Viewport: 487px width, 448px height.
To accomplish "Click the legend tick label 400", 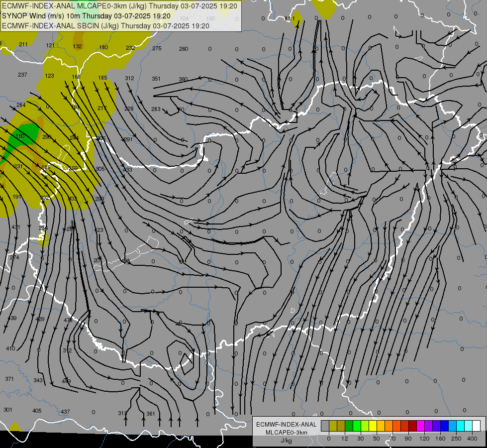I will 472,439.
